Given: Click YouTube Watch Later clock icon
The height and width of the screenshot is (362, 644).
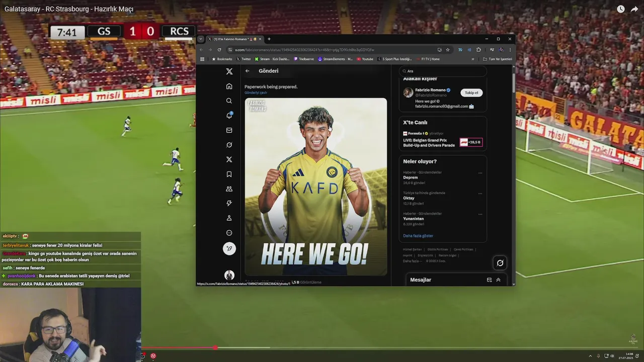Looking at the screenshot, I should 620,9.
